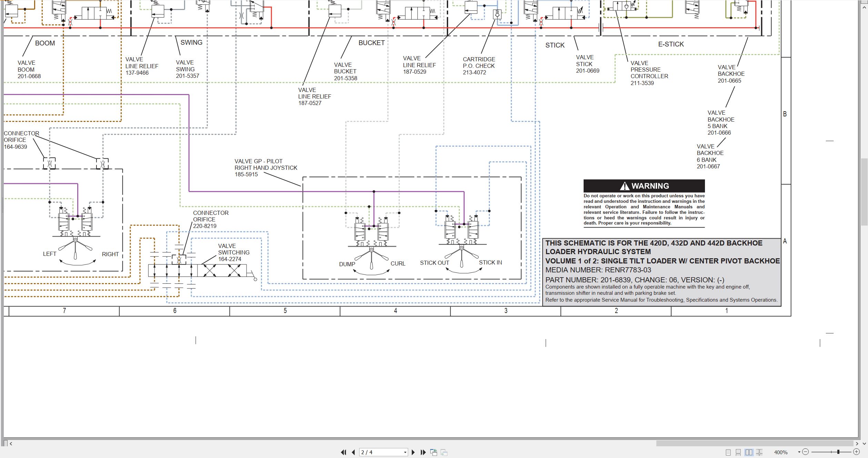Viewport: 868px width, 458px height.
Task: Click PART NUMBER 201-6839 line
Action: pyautogui.click(x=635, y=280)
